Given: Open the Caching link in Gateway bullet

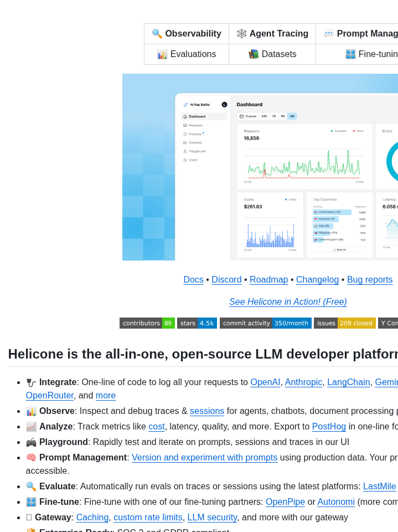Looking at the screenshot, I should point(92,518).
